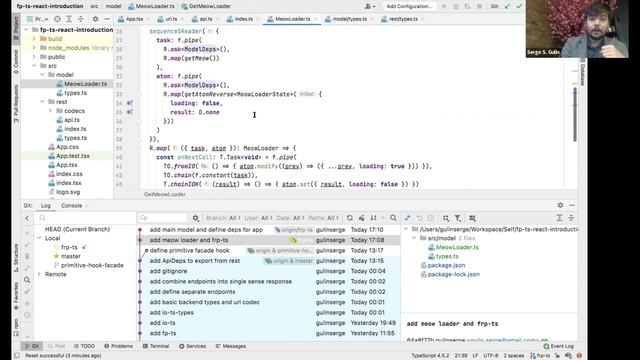Image resolution: width=640 pixels, height=360 pixels.
Task: Switch to the model/types.ts editor tab
Action: coord(349,19)
